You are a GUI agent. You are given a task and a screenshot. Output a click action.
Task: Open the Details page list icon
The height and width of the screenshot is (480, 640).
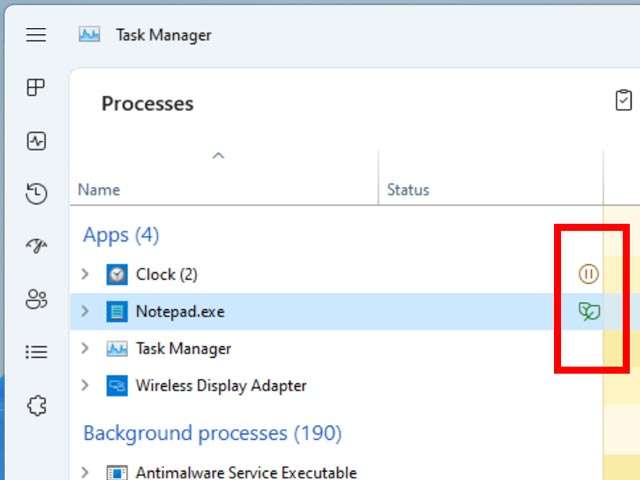pos(36,352)
